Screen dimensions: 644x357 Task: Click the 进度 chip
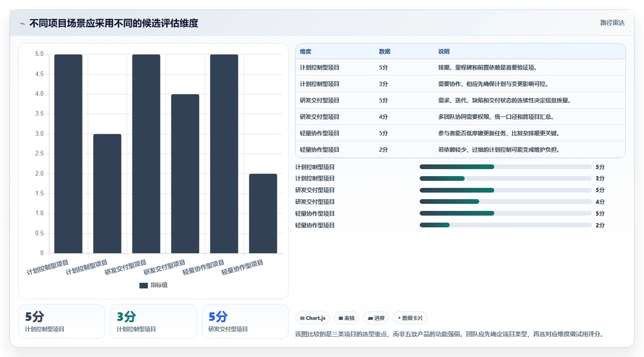coord(376,318)
